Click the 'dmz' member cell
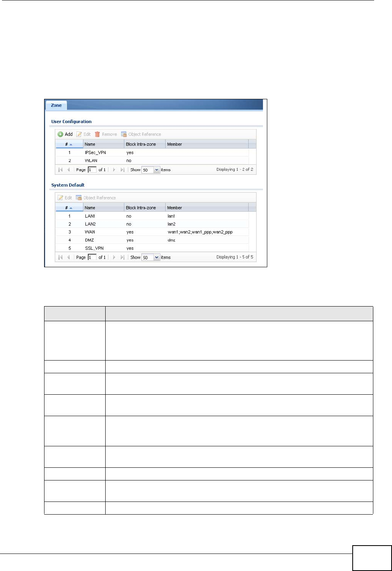Viewport: 392px width, 571px height. [171, 240]
